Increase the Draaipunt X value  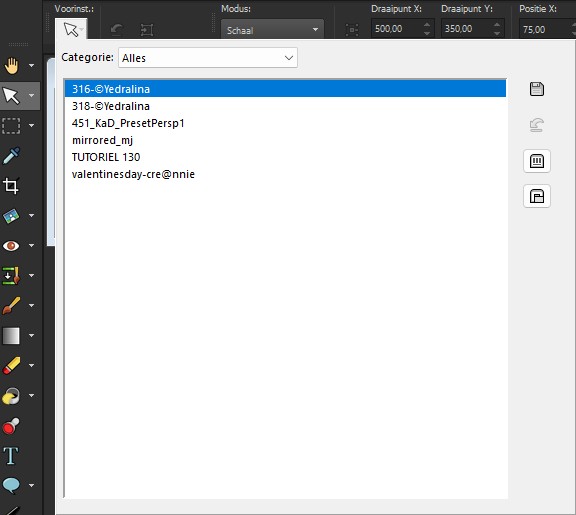427,25
